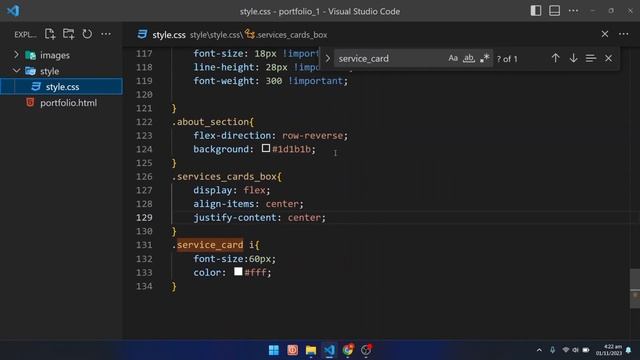Click VS Code icon in taskbar
The image size is (640, 360).
[x=329, y=350]
